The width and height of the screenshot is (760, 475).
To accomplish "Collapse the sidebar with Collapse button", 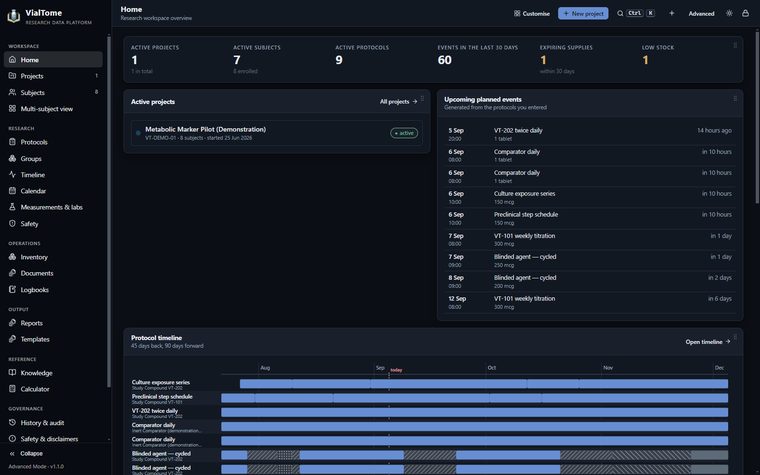I will pyautogui.click(x=27, y=454).
